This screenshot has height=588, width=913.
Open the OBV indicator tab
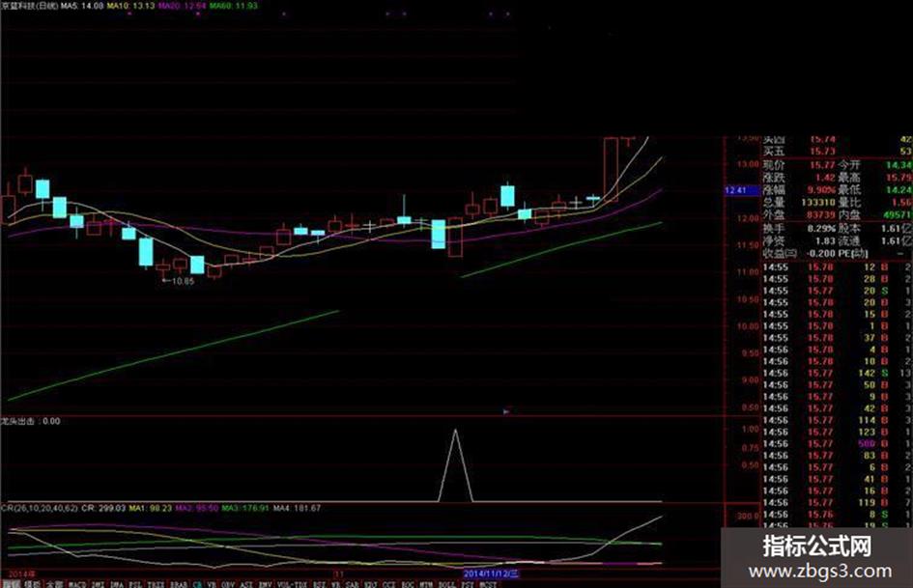(228, 584)
